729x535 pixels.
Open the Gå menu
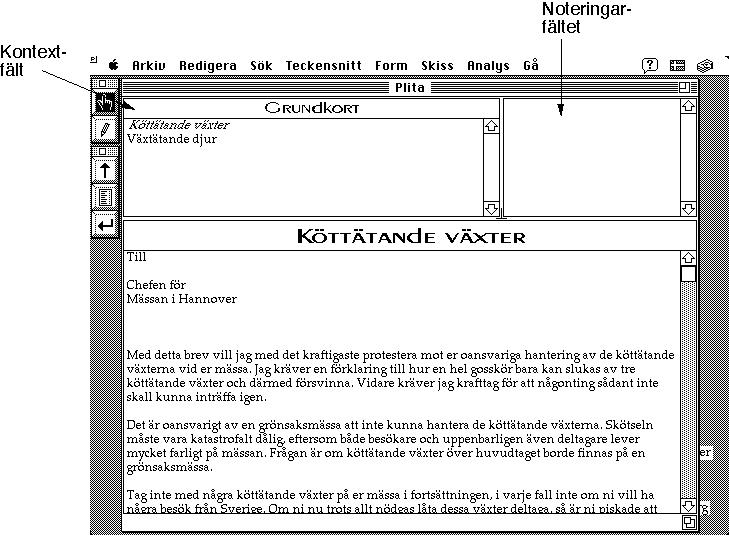(531, 65)
